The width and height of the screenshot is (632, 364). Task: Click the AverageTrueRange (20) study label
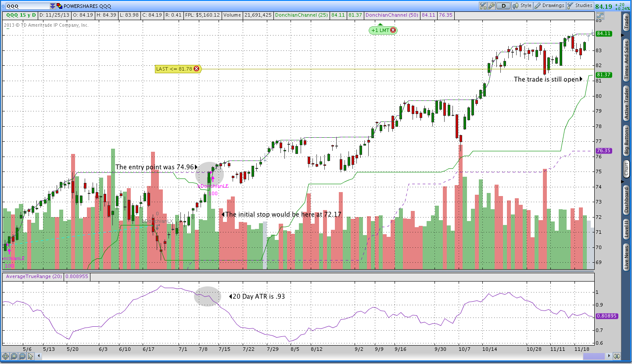[33, 276]
